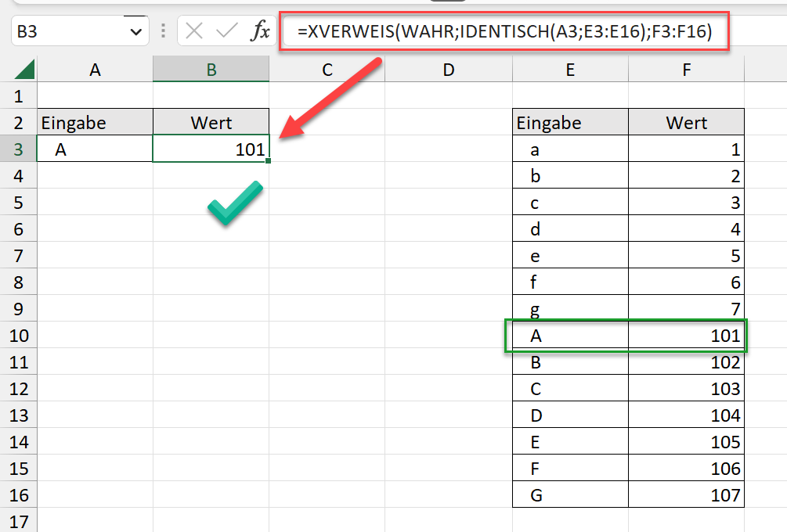
Task: Select column B header
Action: [211, 70]
